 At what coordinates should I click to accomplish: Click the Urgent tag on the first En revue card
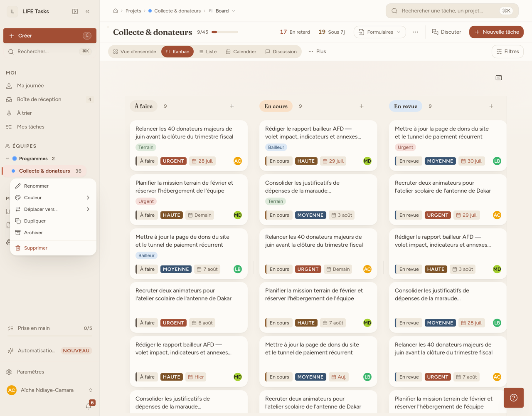pos(405,147)
